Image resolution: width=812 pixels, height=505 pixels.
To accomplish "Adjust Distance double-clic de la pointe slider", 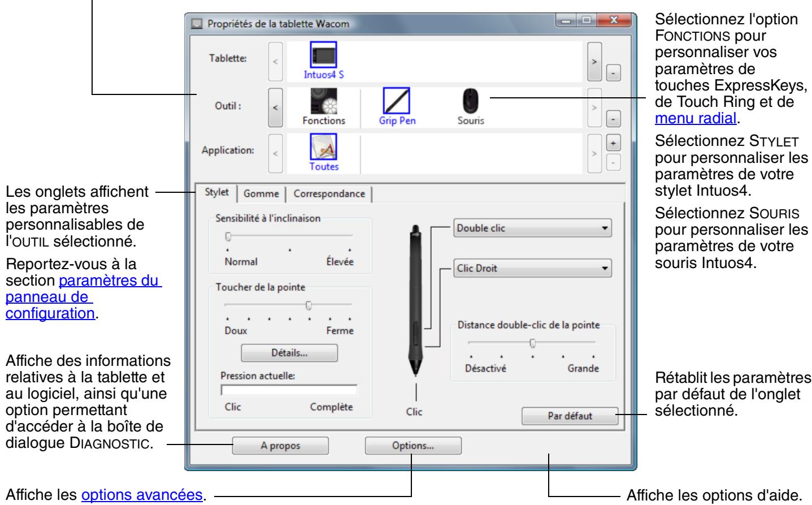I will [x=532, y=342].
